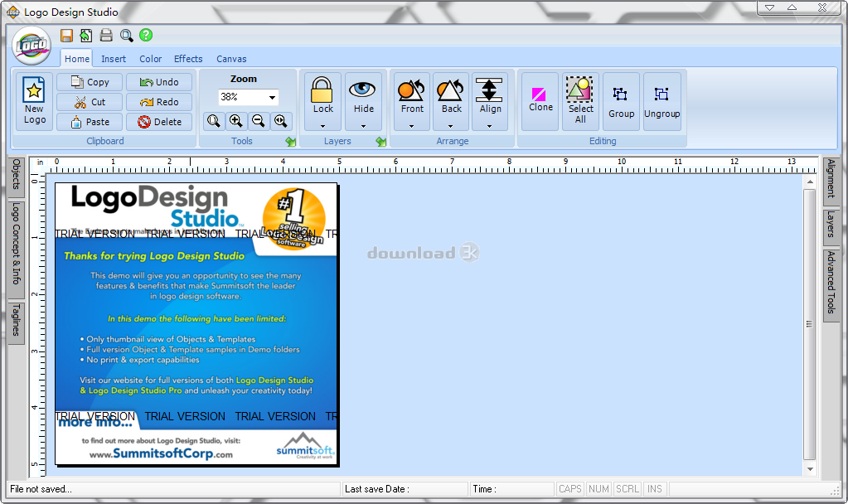Zoom in with the plus magnifier

tap(235, 121)
